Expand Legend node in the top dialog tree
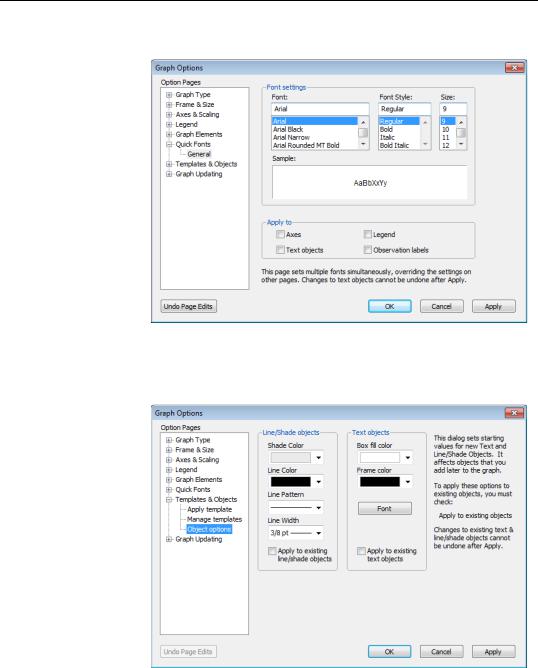The image size is (538, 668). coord(169,124)
